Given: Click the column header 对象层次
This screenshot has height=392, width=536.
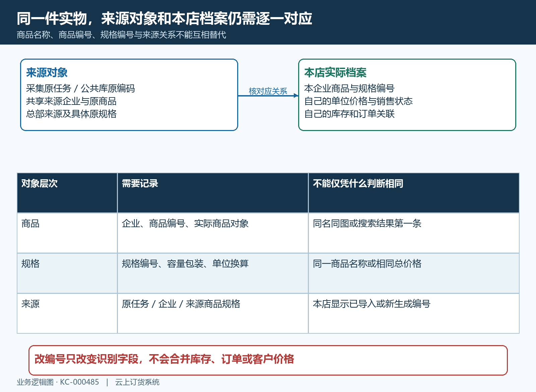Looking at the screenshot, I should click(67, 193).
